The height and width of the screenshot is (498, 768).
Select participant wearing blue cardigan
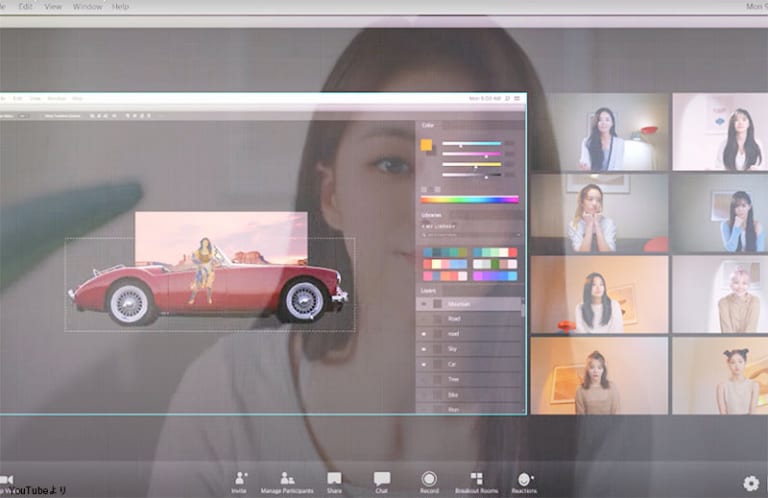click(x=720, y=213)
